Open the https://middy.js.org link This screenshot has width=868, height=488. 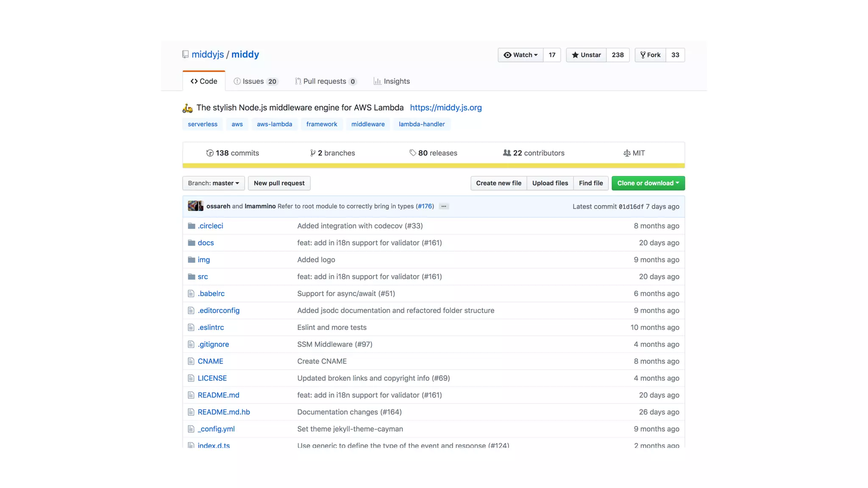(445, 108)
